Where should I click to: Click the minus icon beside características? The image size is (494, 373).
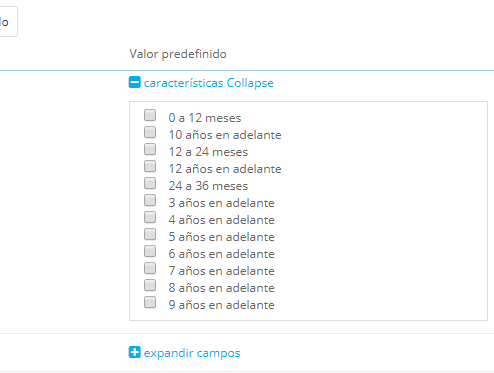135,82
